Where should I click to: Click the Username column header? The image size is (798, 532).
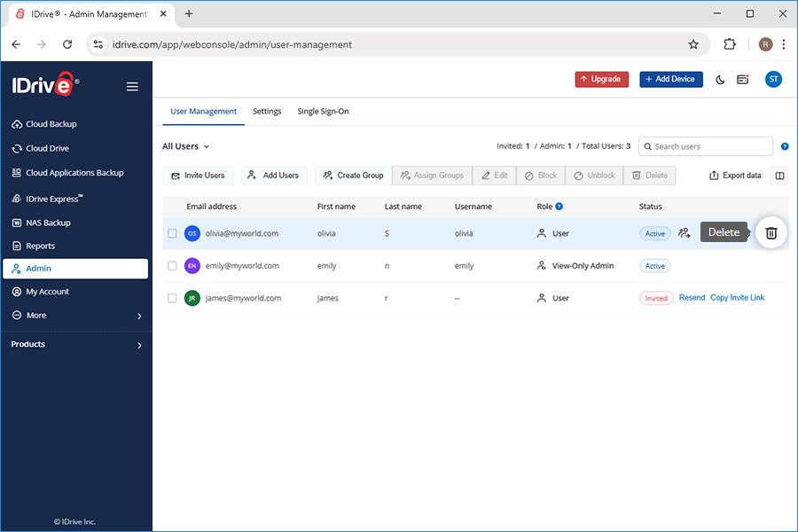pyautogui.click(x=473, y=207)
